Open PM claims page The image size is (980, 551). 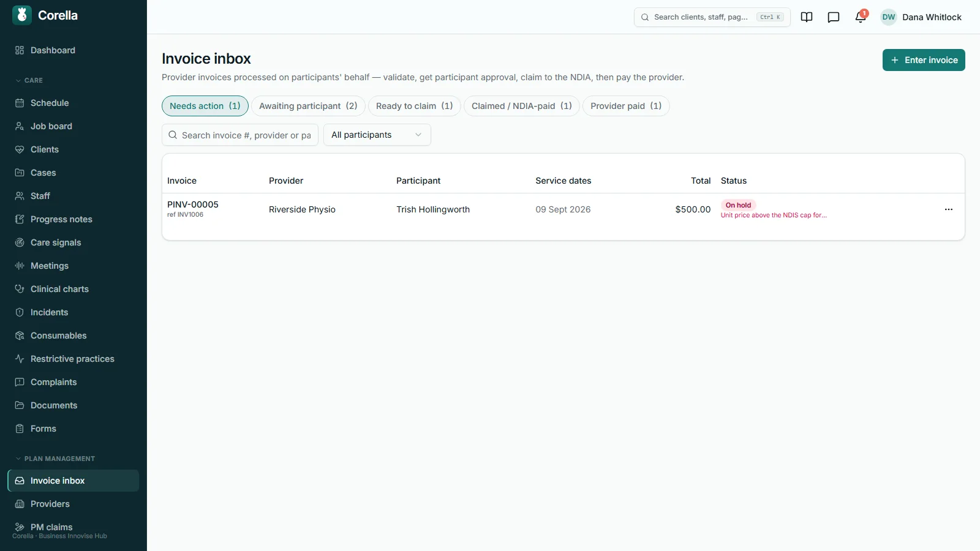73,527
